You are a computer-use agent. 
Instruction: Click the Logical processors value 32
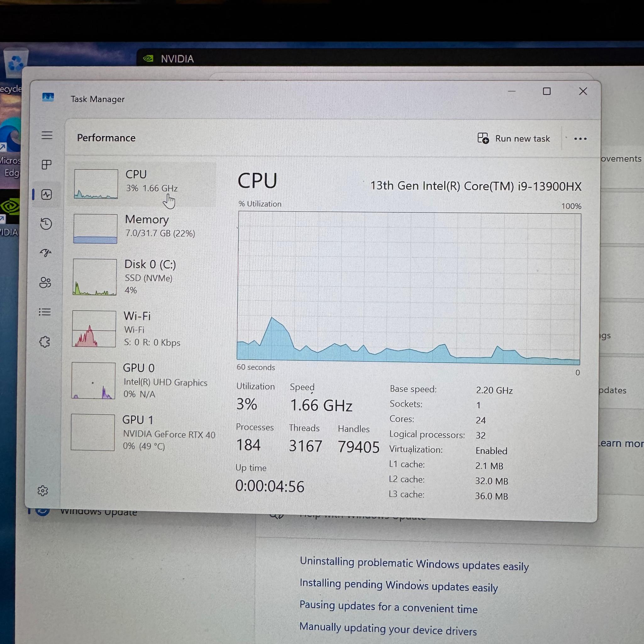(x=480, y=435)
